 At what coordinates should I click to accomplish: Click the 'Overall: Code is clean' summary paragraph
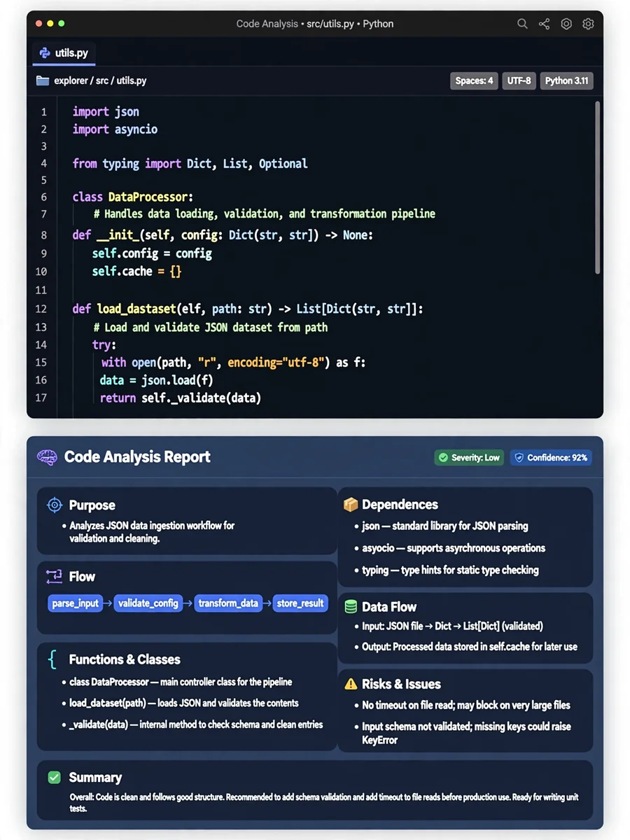tap(323, 803)
